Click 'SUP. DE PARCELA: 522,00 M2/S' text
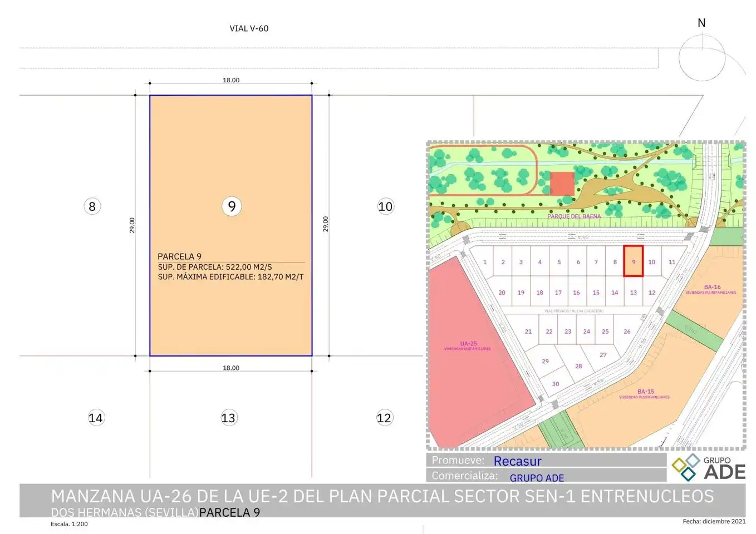756x534 pixels. coord(215,267)
